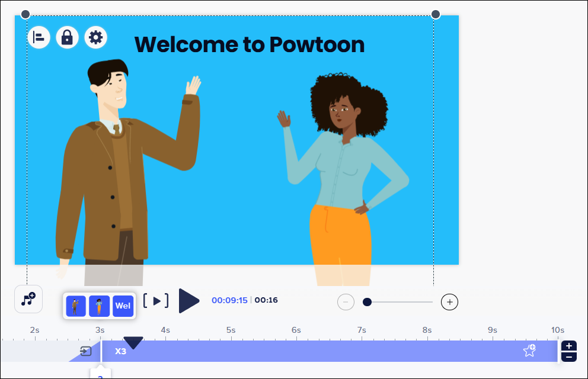Click the 'Welcome to Powtoon' title text
The width and height of the screenshot is (588, 379).
[250, 44]
